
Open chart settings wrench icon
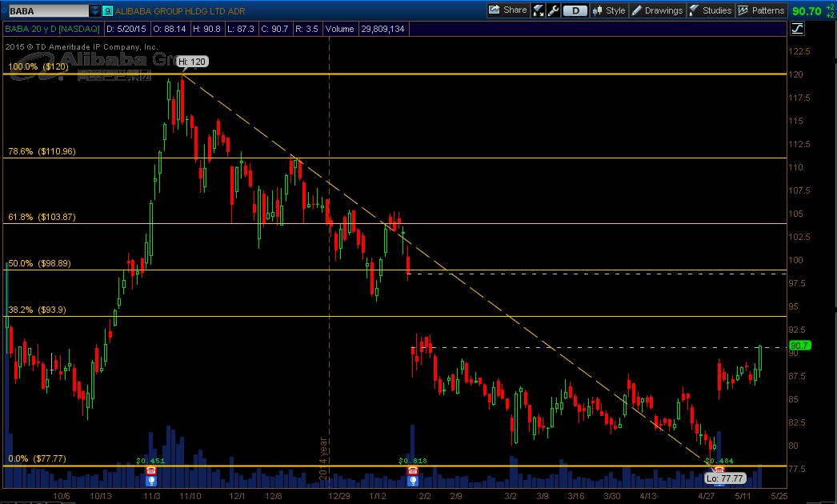click(553, 10)
